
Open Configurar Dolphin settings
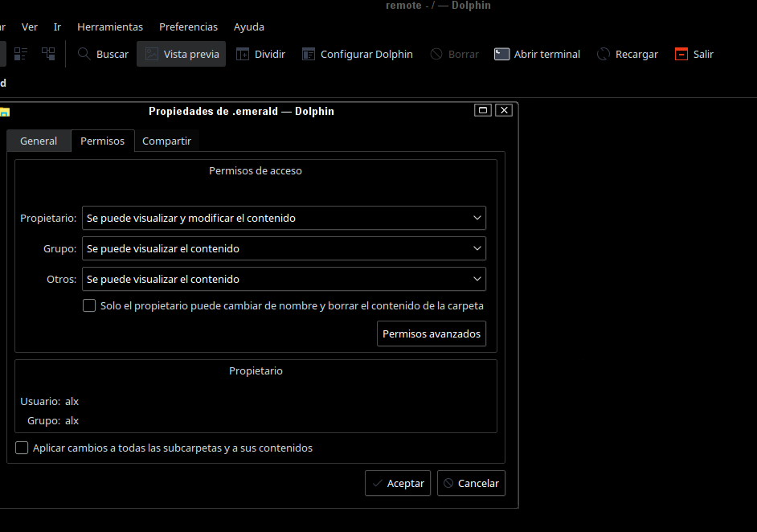pos(358,54)
